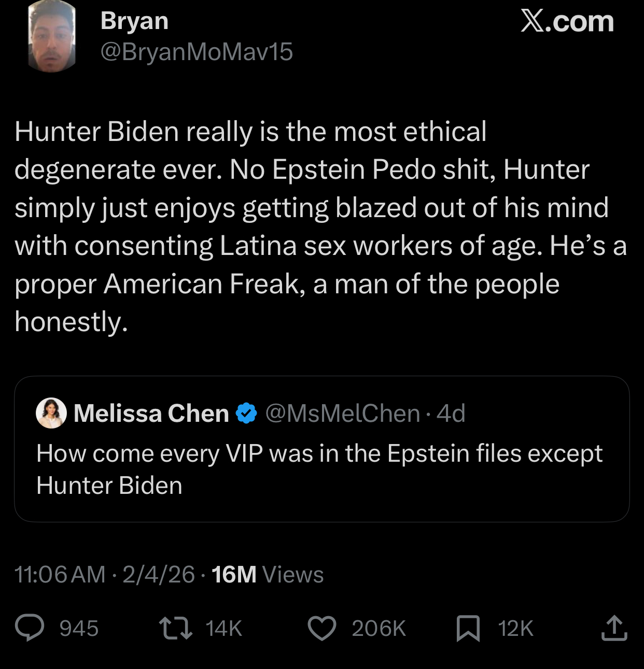
Task: Tap the heart icon to like the tweet
Action: 321,629
